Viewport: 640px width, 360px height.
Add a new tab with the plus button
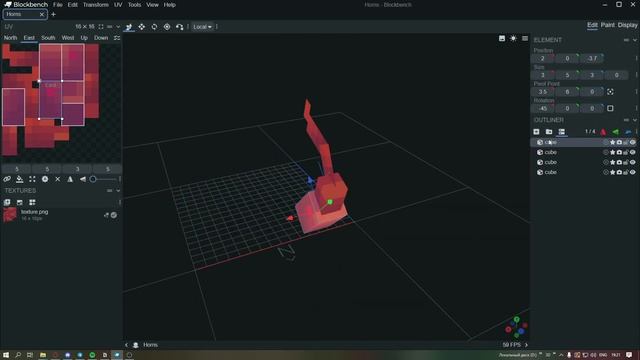(x=53, y=14)
